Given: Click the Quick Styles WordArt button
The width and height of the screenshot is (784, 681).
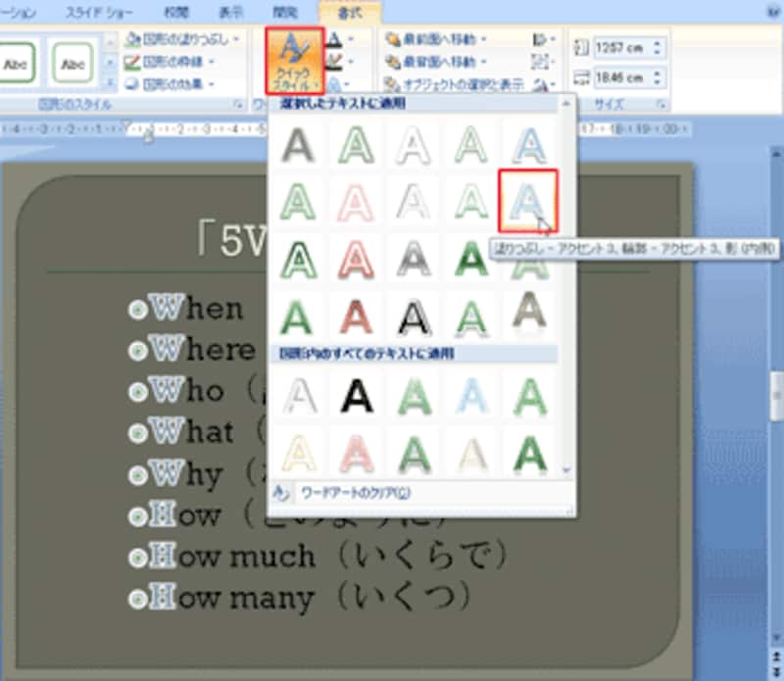Looking at the screenshot, I should 294,60.
